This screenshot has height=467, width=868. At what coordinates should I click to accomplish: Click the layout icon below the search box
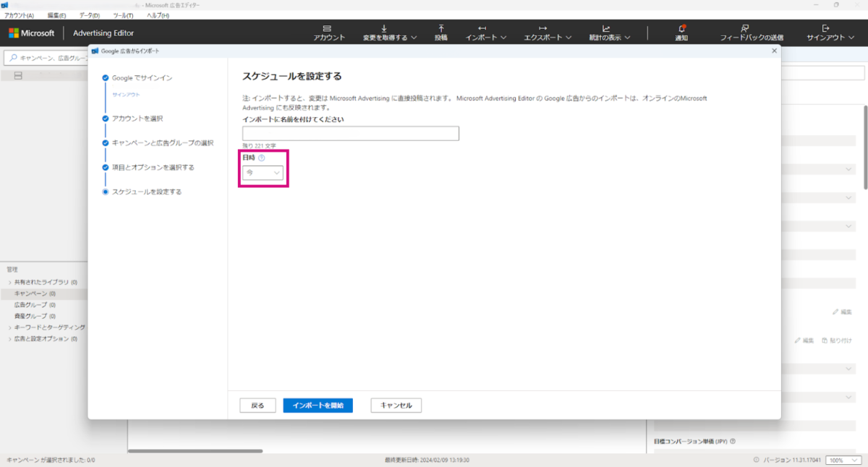pos(18,76)
